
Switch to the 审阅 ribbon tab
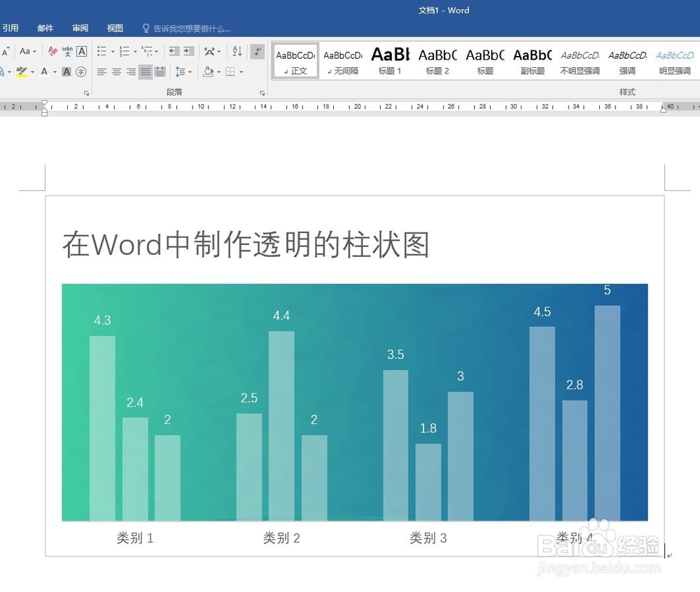(x=80, y=28)
